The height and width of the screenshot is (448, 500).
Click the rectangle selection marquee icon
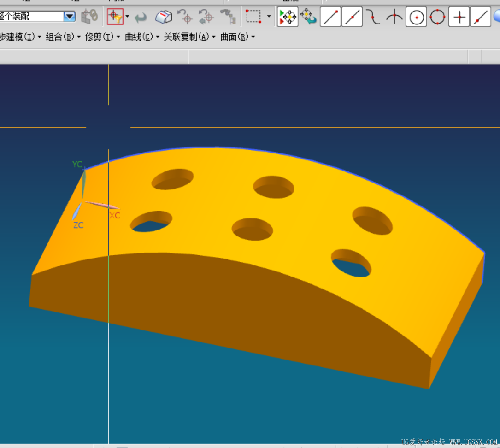253,17
